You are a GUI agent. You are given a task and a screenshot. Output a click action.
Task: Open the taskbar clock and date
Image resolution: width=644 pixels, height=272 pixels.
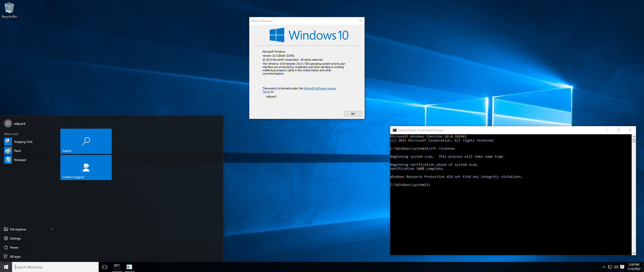[x=634, y=267]
